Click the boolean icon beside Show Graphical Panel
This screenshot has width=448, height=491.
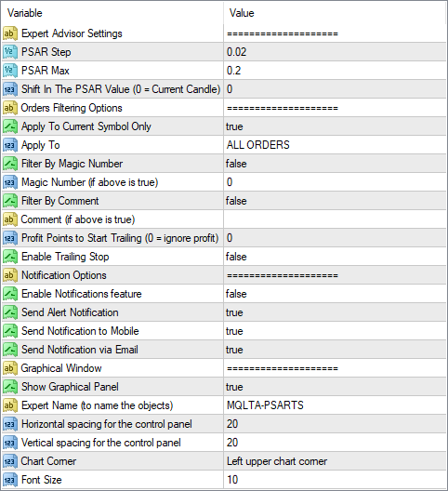[x=10, y=387]
